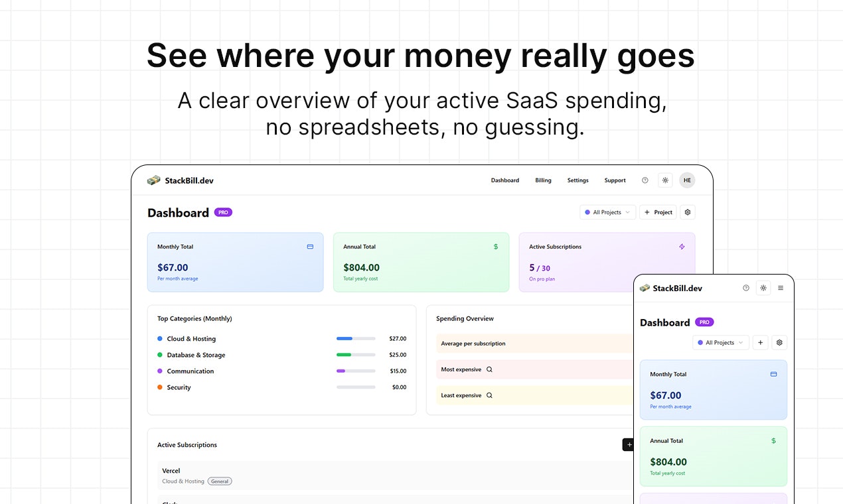The image size is (843, 504).
Task: Click the Most expensive label
Action: point(461,369)
